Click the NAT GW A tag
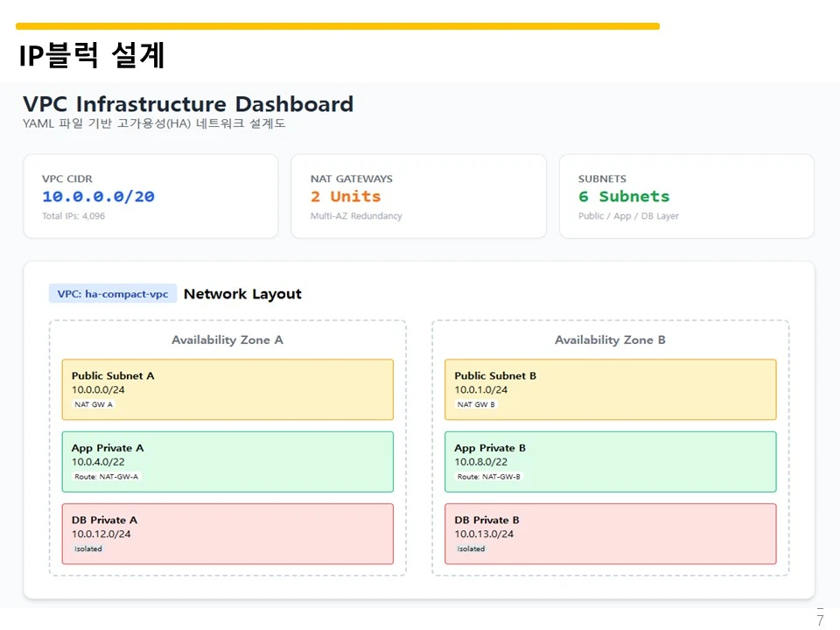 click(94, 404)
